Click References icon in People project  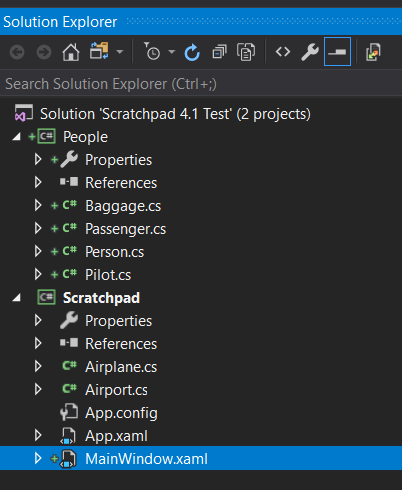pos(69,182)
